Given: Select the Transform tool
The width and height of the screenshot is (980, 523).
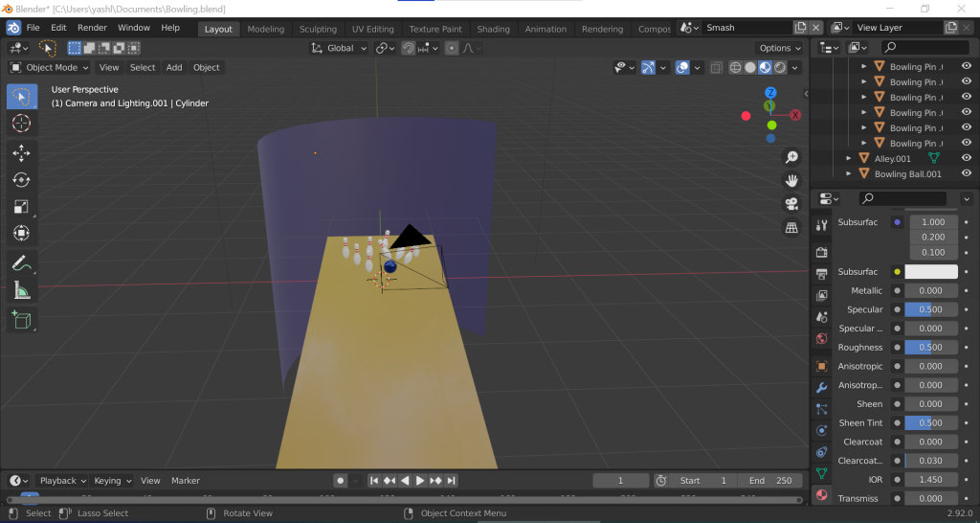Looking at the screenshot, I should click(x=21, y=234).
